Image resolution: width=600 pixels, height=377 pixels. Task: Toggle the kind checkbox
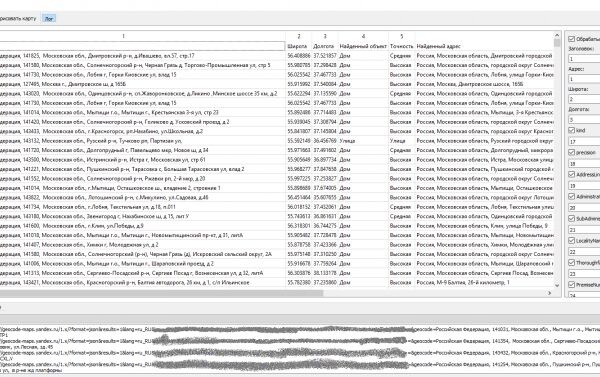point(571,131)
